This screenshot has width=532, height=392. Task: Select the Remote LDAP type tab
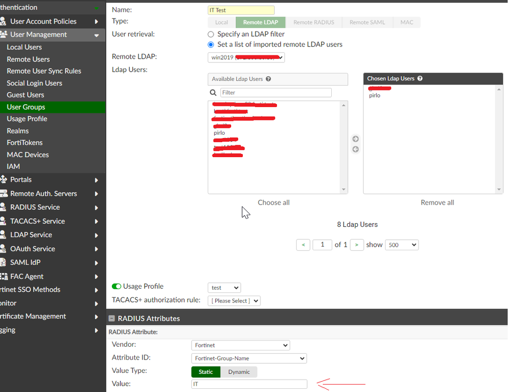(260, 22)
